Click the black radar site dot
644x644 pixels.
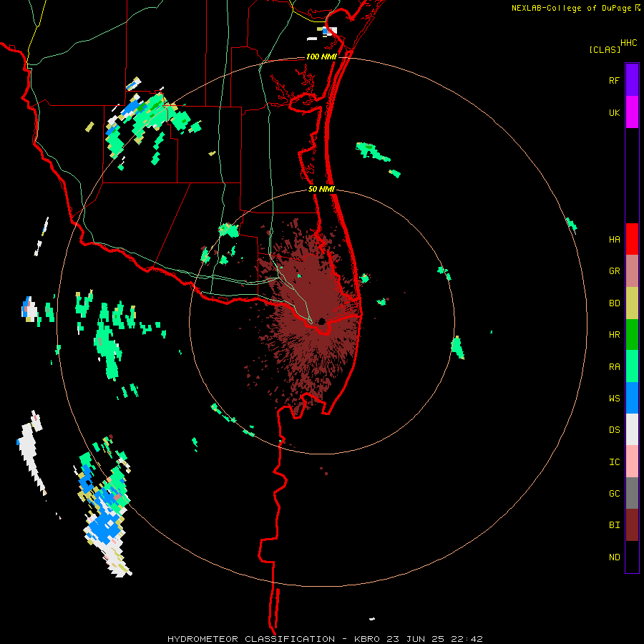(321, 321)
